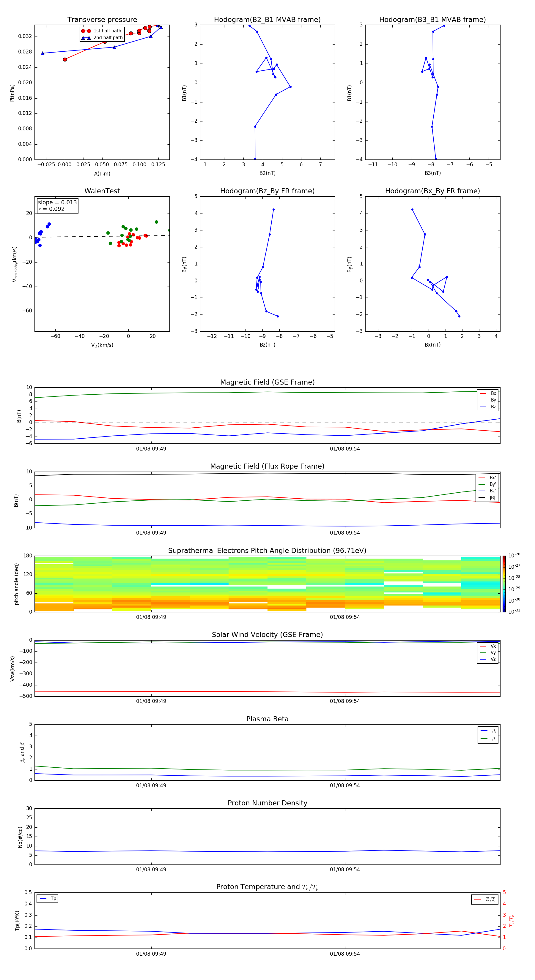This screenshot has height=980, width=535.
Task: Click the 'pitch angle (deg)' axis label
Action: click(16, 584)
